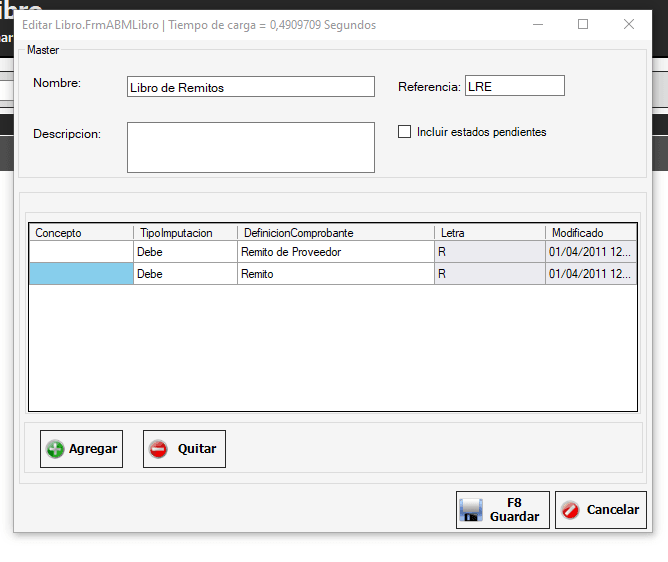Screen dimensions: 668x562
Task: Select the highlighted blue Concepto cell
Action: [x=81, y=274]
